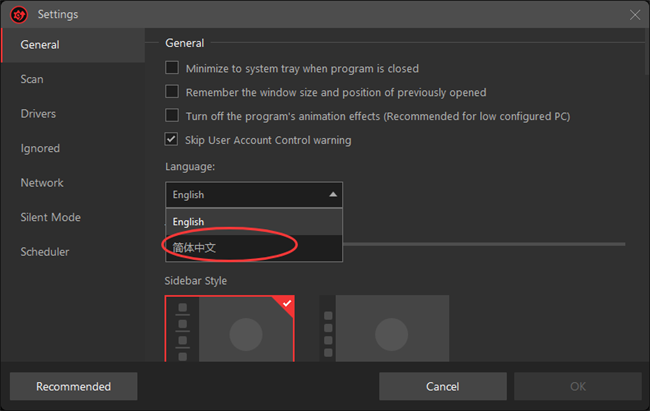Close the Settings window

pyautogui.click(x=634, y=15)
